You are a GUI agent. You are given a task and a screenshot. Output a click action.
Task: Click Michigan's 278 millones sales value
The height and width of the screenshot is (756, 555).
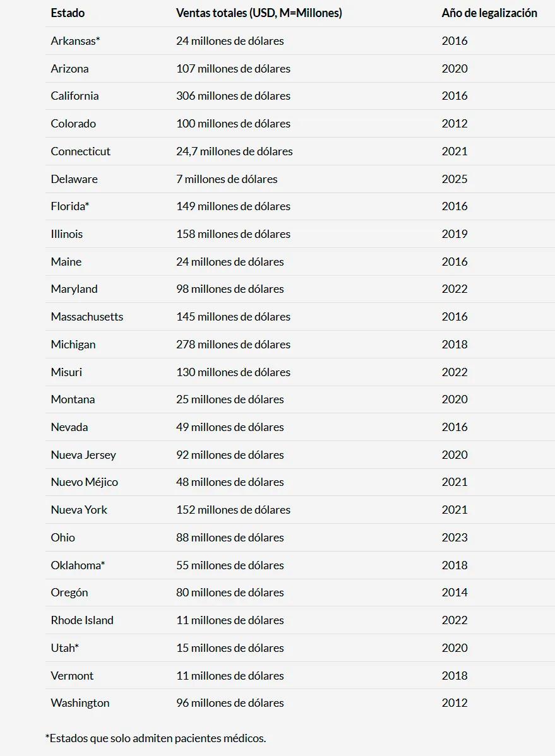pyautogui.click(x=233, y=345)
